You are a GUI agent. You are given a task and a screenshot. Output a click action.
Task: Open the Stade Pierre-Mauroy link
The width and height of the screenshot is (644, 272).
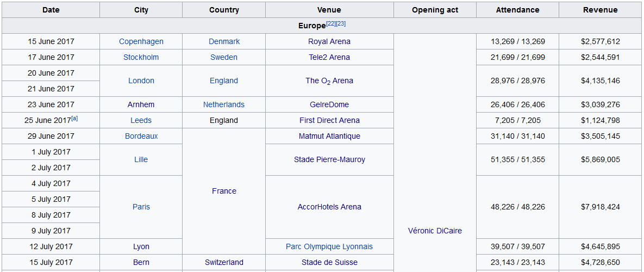coord(329,159)
